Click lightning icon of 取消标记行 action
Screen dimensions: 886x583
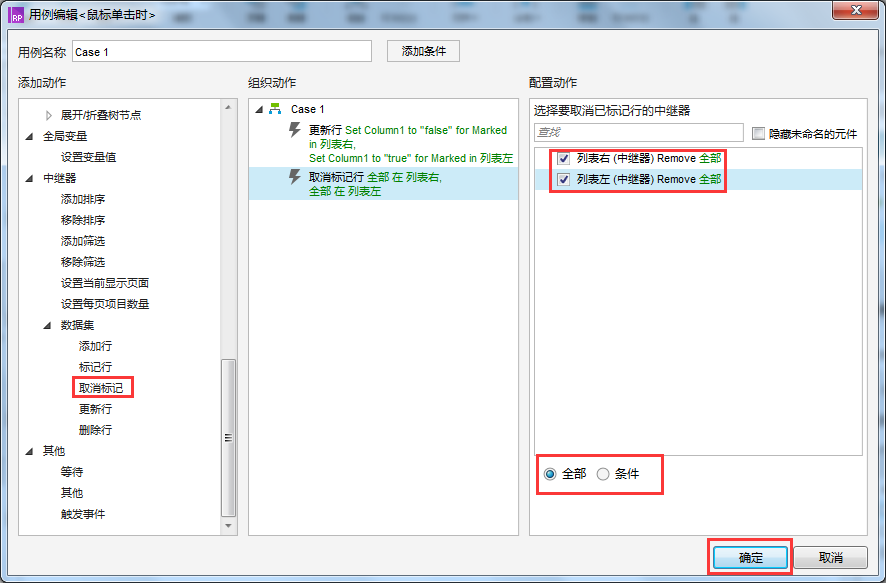(x=294, y=177)
